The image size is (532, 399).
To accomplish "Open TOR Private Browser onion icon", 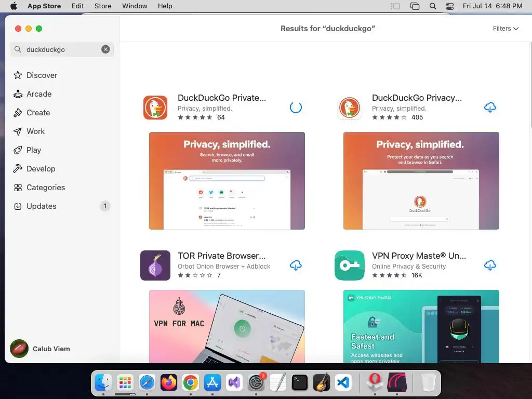I will click(155, 265).
